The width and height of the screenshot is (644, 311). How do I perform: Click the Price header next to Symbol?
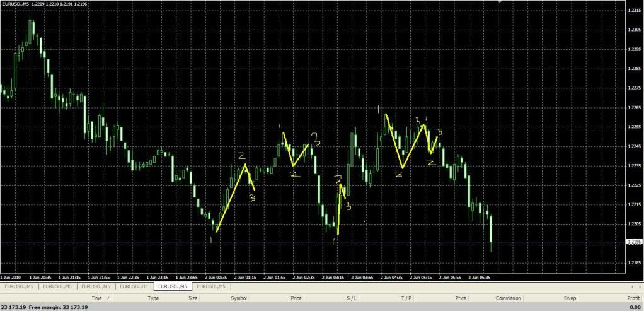tap(296, 298)
